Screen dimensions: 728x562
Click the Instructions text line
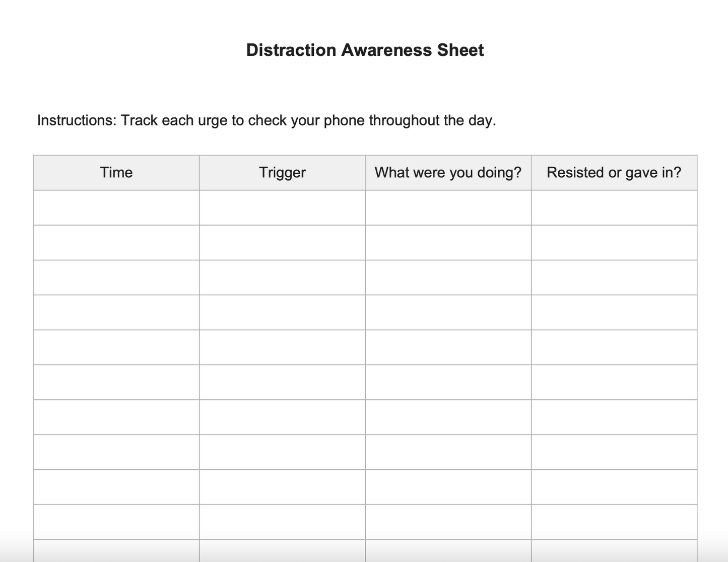[267, 120]
